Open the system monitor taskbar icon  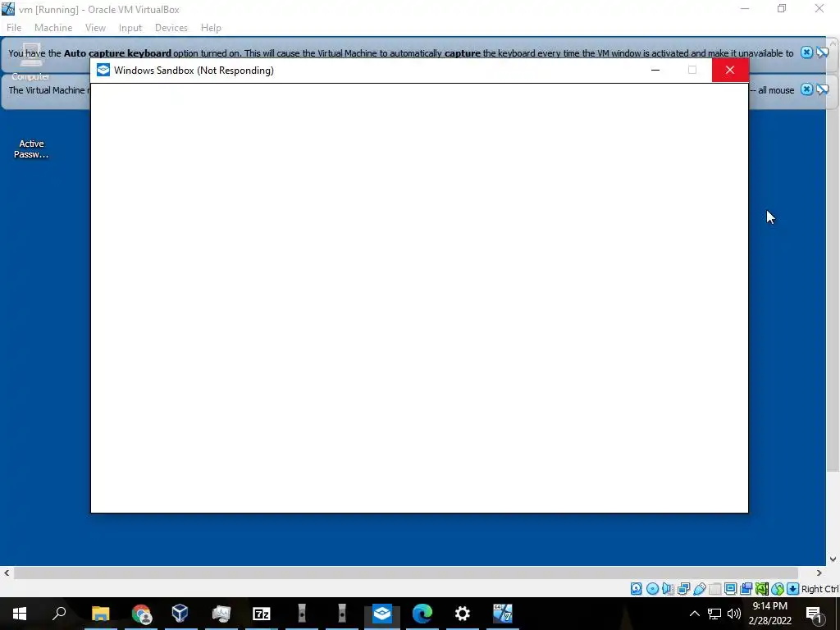point(221,614)
